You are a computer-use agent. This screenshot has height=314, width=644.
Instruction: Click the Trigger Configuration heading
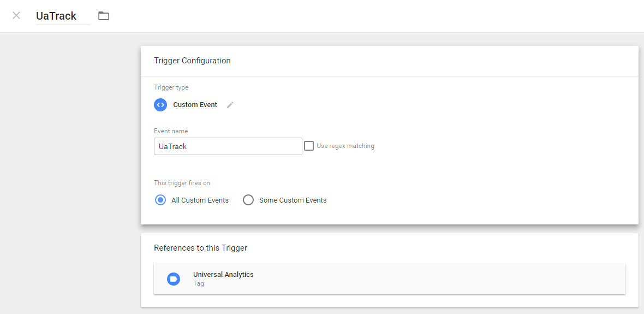(x=192, y=61)
